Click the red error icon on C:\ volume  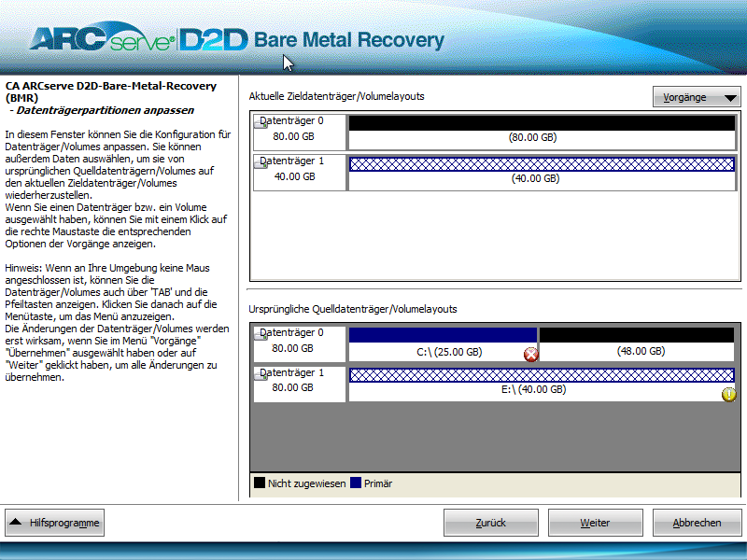(530, 355)
